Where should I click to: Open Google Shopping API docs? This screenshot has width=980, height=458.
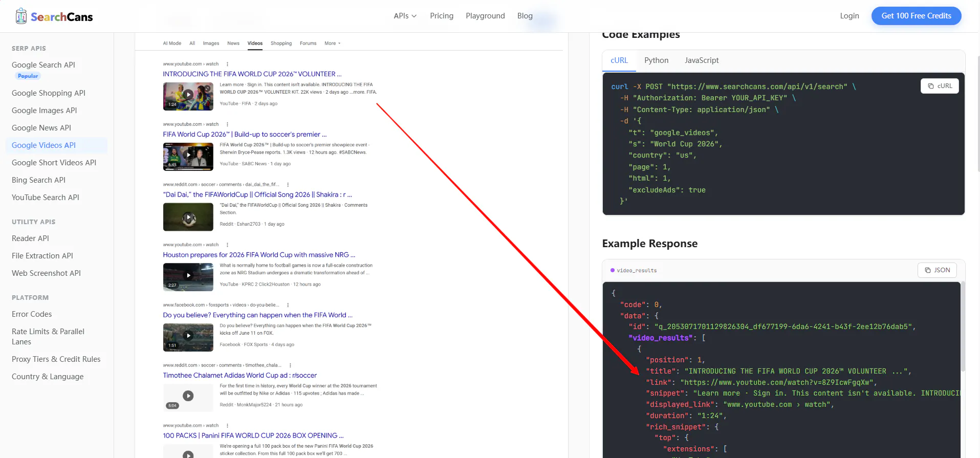(x=49, y=93)
